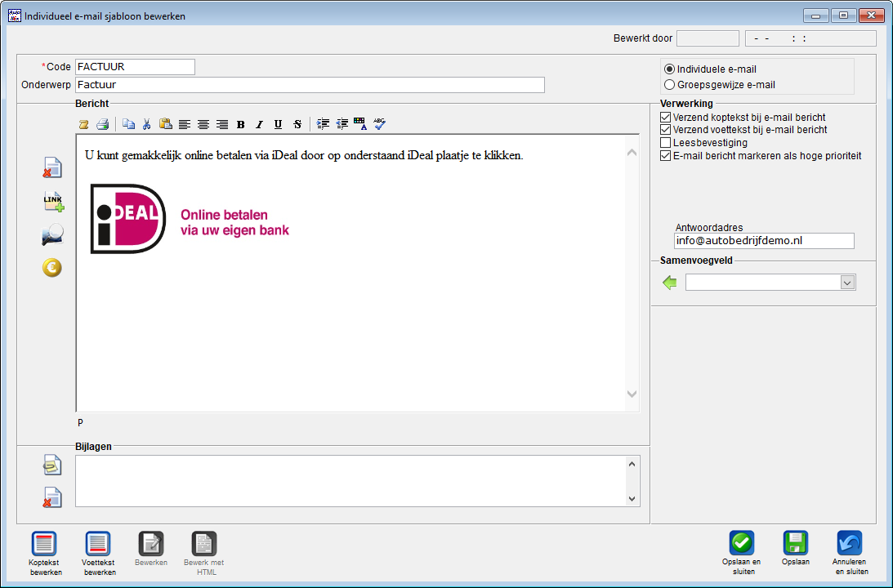Select the Groepsgewijze e-mail radio button
Viewport: 893px width, 588px height.
[x=670, y=85]
